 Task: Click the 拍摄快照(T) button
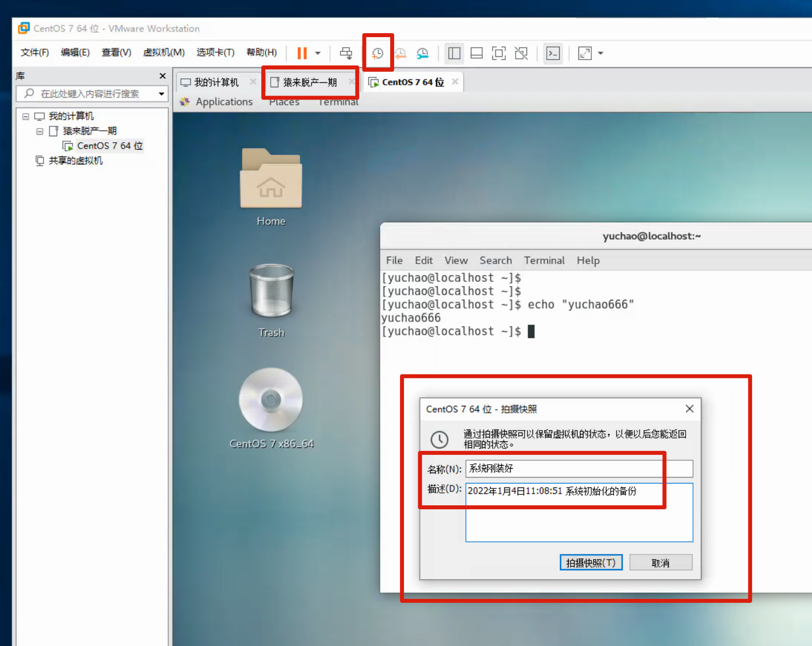point(591,563)
